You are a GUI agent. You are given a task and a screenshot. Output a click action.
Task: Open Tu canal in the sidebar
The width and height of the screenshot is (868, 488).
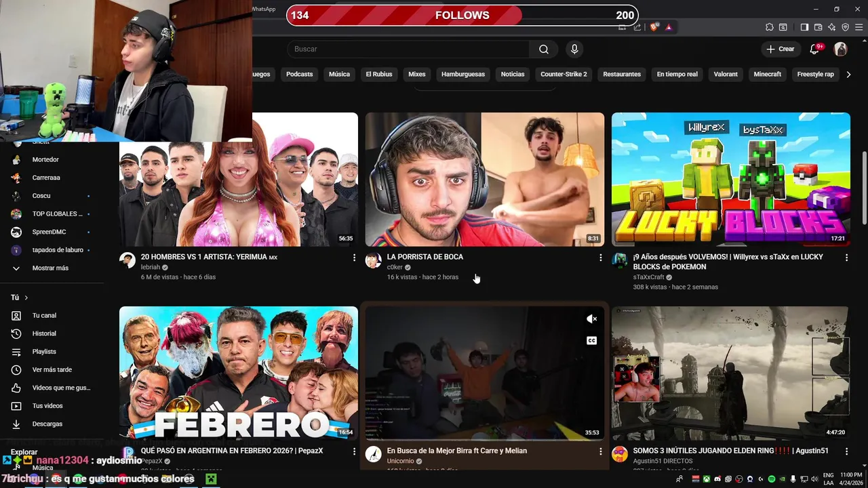coord(45,316)
